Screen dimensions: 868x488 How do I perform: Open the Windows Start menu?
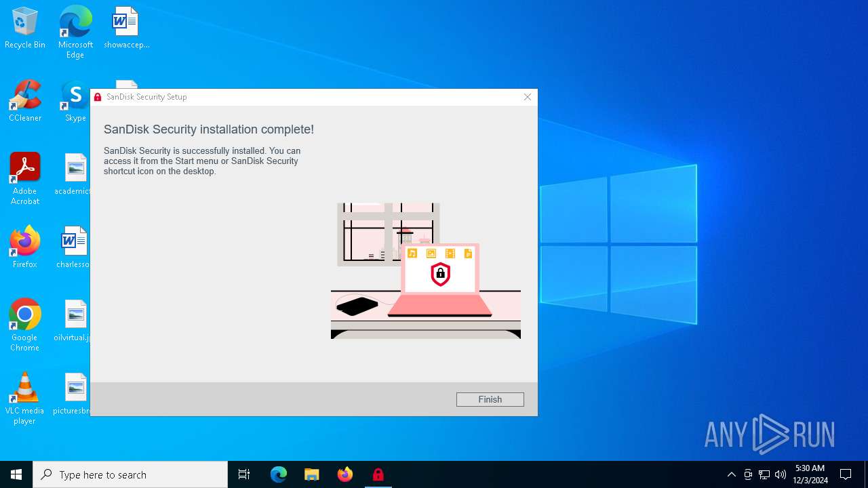coord(16,474)
